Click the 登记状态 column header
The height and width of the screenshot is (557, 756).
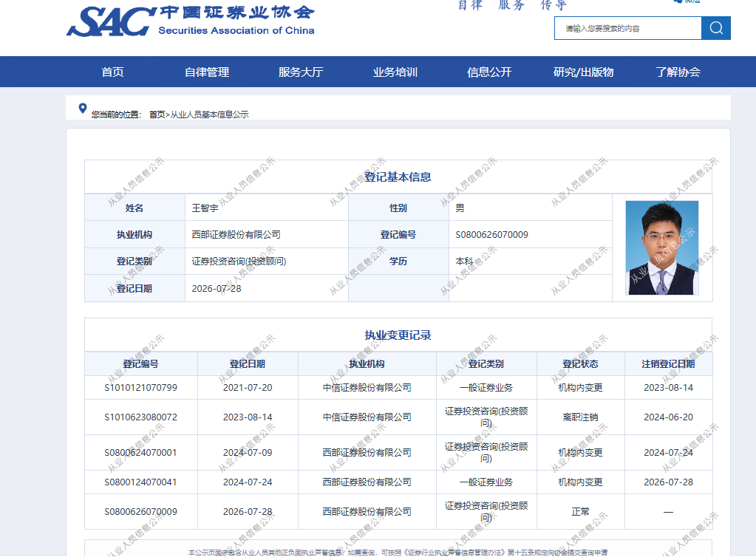tap(581, 363)
